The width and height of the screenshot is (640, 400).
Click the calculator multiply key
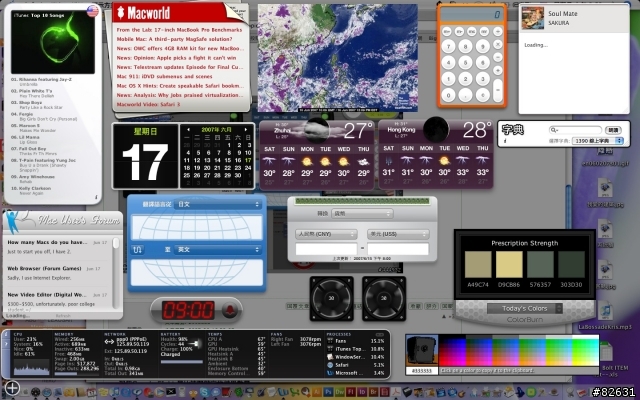498,44
